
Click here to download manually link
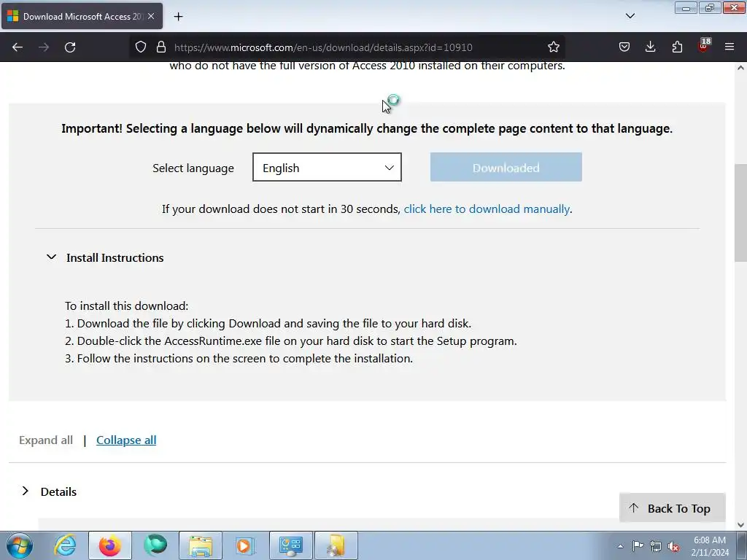click(x=487, y=209)
